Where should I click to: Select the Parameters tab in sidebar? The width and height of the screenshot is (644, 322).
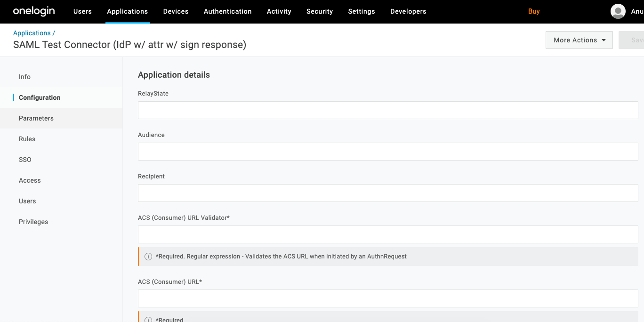36,118
